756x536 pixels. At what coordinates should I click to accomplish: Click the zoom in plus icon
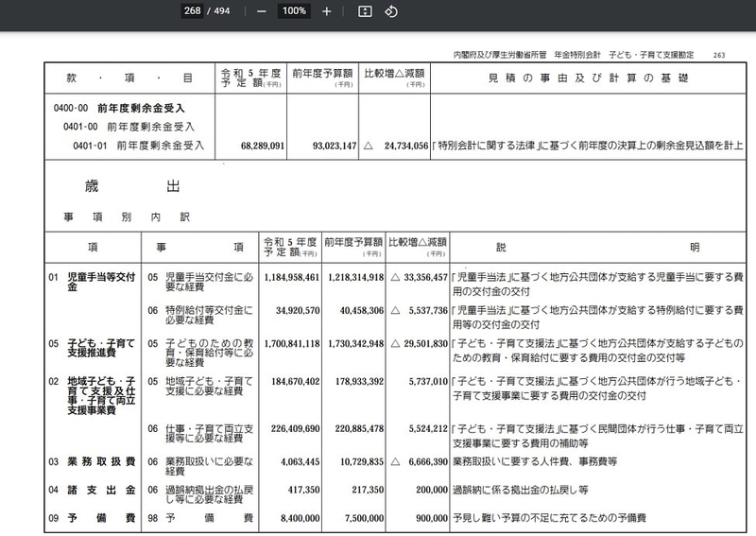[326, 11]
